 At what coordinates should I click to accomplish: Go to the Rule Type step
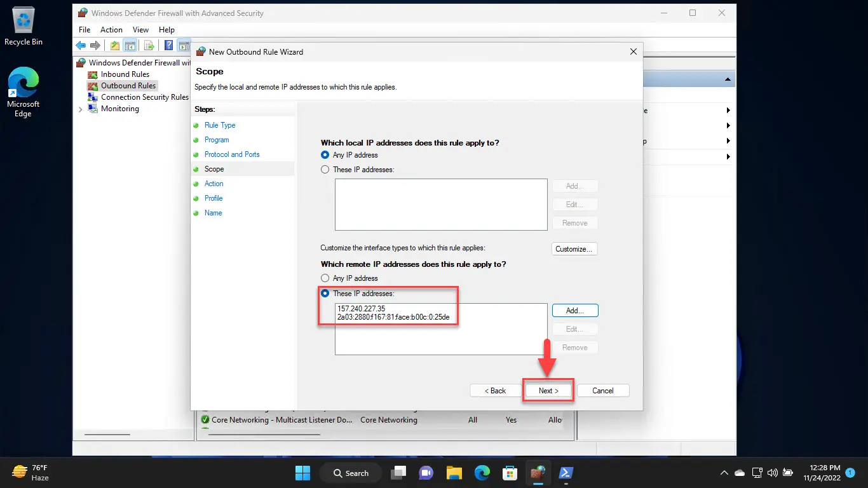coord(220,125)
